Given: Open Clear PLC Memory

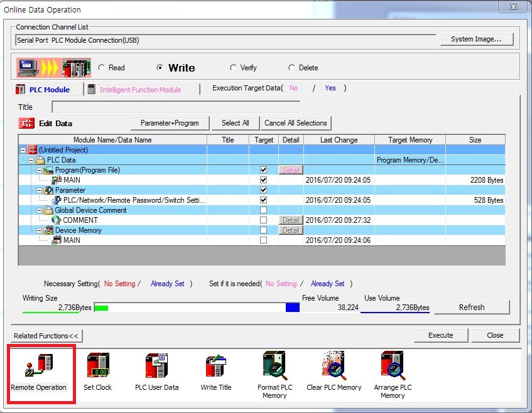Looking at the screenshot, I should 334,365.
